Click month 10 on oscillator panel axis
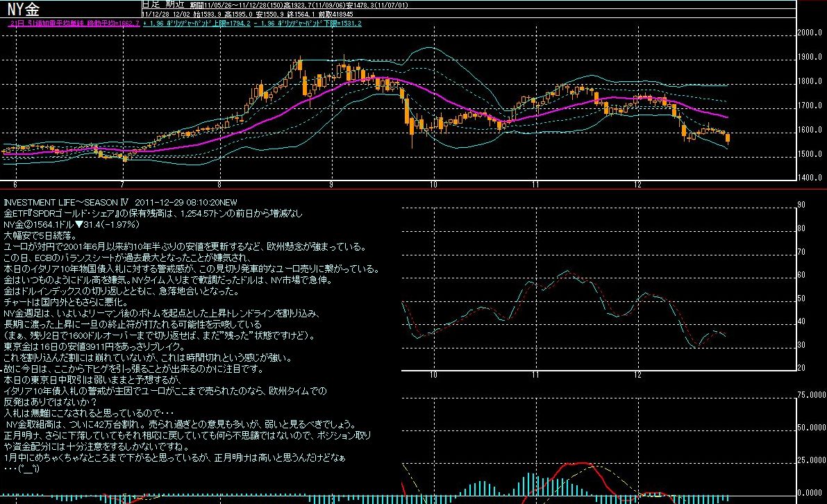The image size is (827, 504). tap(433, 376)
